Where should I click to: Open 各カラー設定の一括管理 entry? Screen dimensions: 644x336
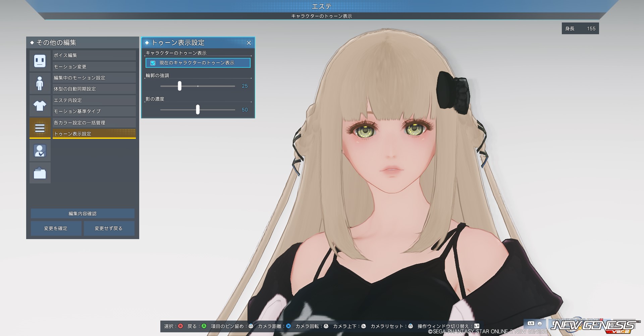coord(94,123)
